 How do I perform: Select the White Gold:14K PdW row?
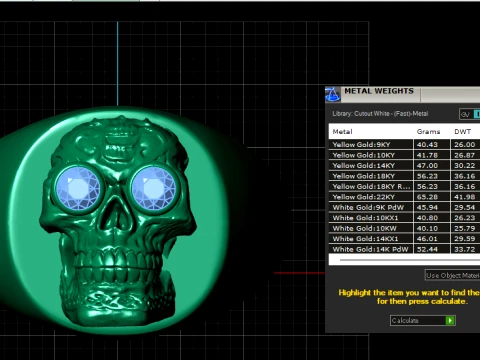point(404,249)
